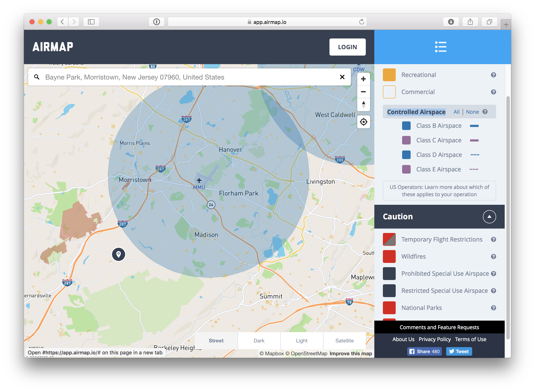Open help for Prohibited Special Use Airspace
Image resolution: width=535 pixels, height=392 pixels.
(493, 274)
